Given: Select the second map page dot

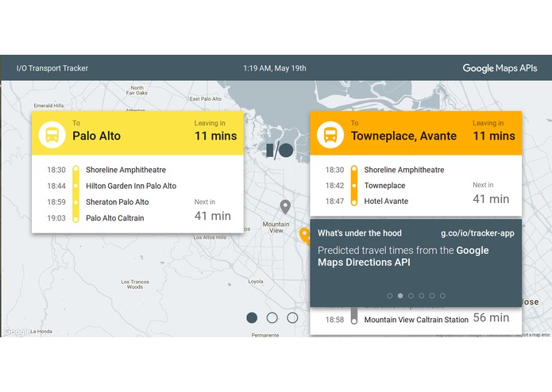Looking at the screenshot, I should click(x=272, y=318).
